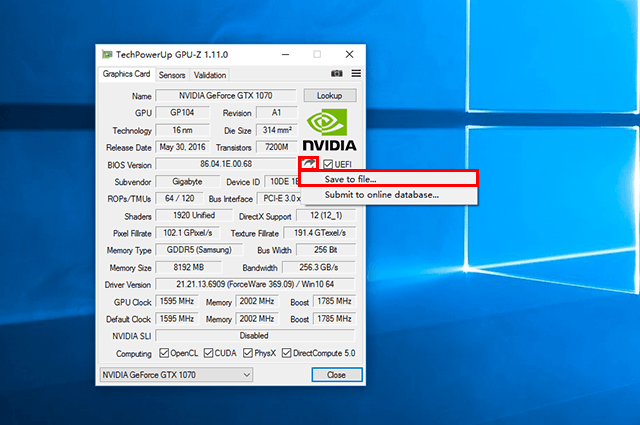Click the Bandwidth value 256.3 GB/s
Screen dimensions: 640x425
pos(319,267)
